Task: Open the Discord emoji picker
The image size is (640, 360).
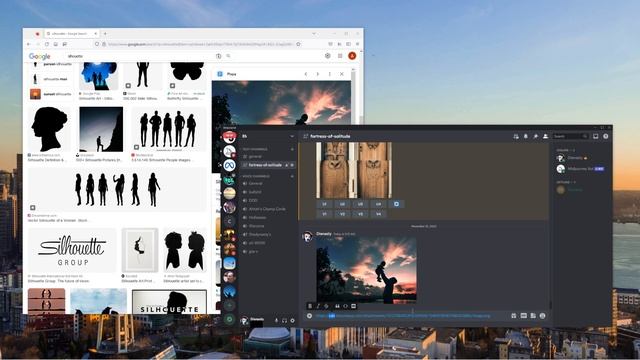Action: pyautogui.click(x=542, y=316)
